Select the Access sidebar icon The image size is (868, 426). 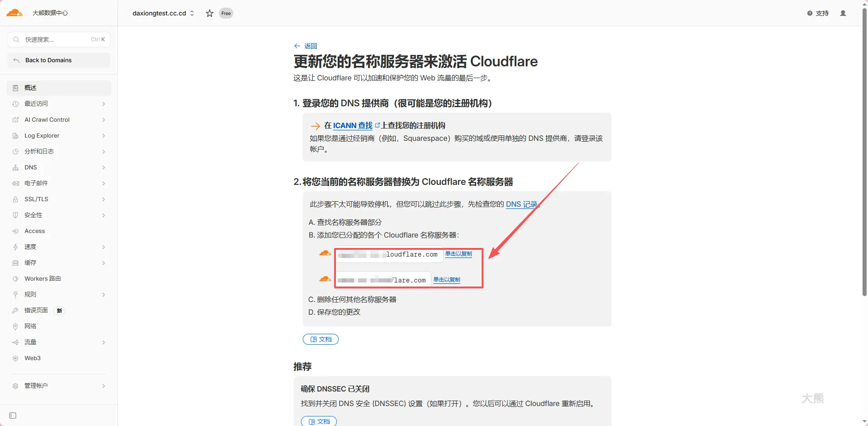pos(15,231)
